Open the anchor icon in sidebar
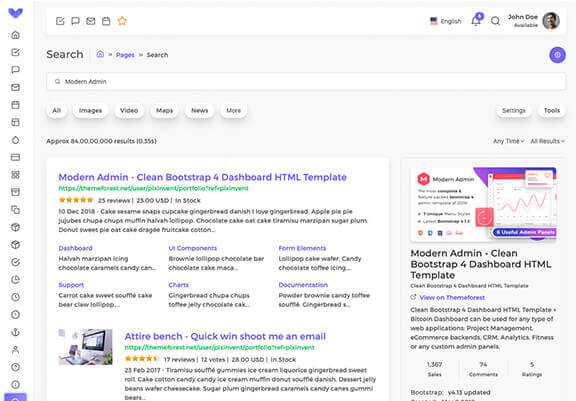Viewport: 576px width, 401px height. click(x=15, y=332)
